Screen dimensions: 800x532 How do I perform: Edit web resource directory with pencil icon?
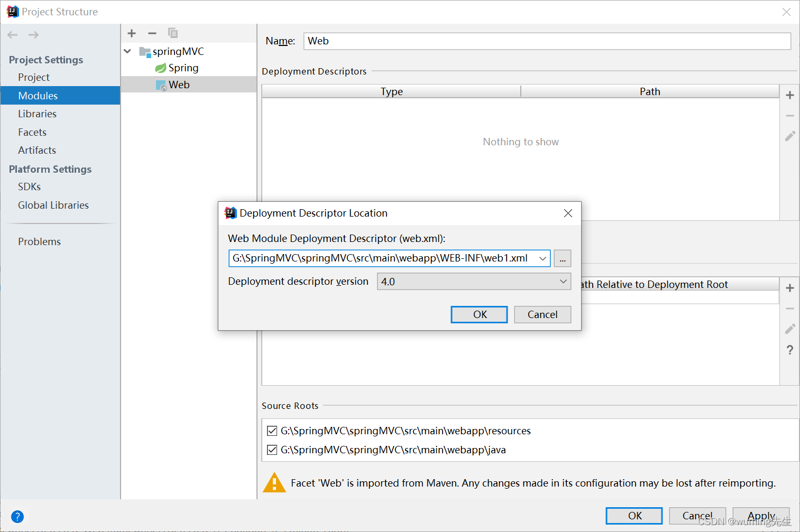point(790,329)
